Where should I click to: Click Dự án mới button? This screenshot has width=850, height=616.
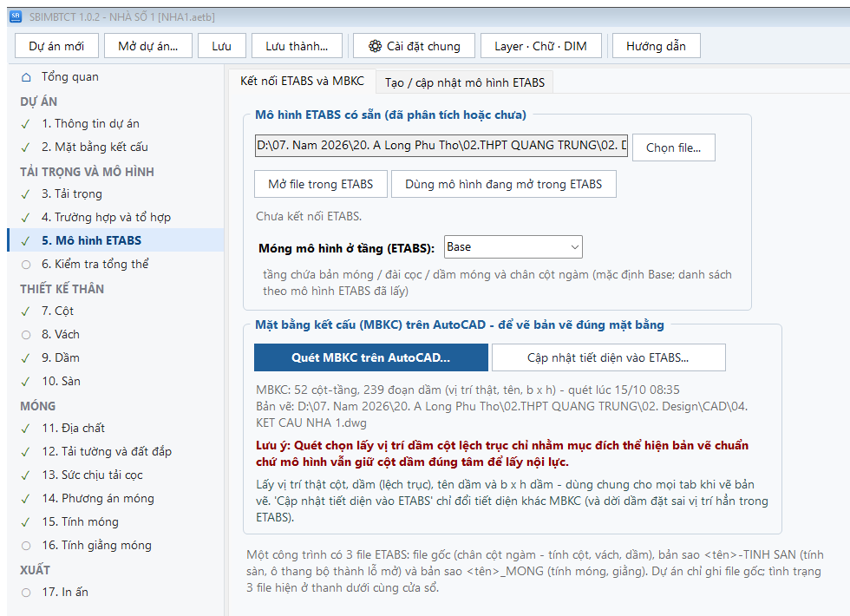coord(56,46)
